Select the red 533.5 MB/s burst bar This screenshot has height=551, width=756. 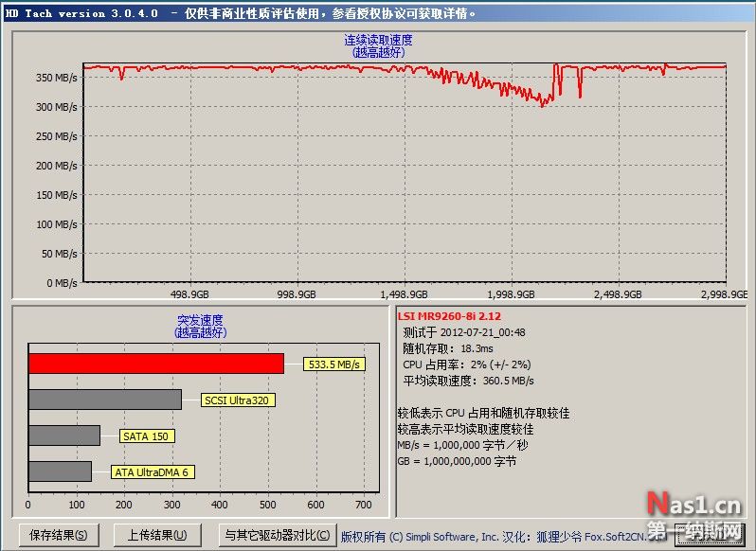pyautogui.click(x=156, y=364)
